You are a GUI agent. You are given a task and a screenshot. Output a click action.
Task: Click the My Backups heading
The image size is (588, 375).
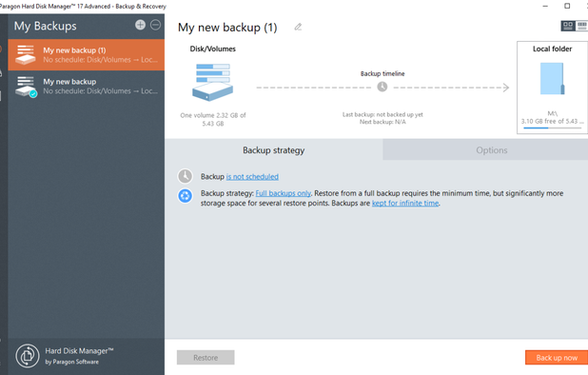[x=45, y=26]
